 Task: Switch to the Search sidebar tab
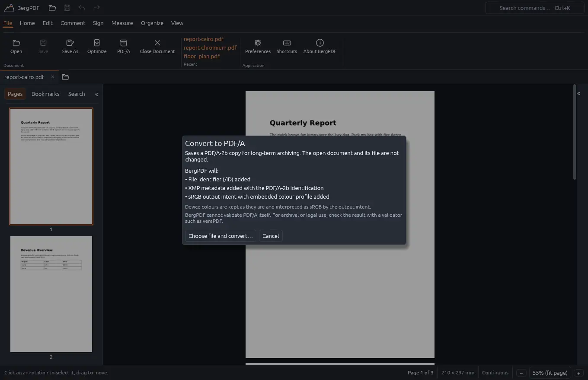coord(77,94)
